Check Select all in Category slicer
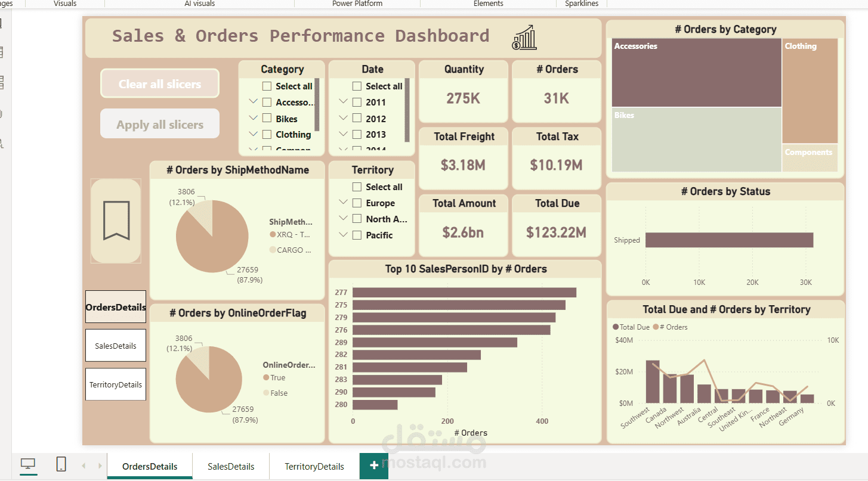The height and width of the screenshot is (481, 868). tap(267, 86)
